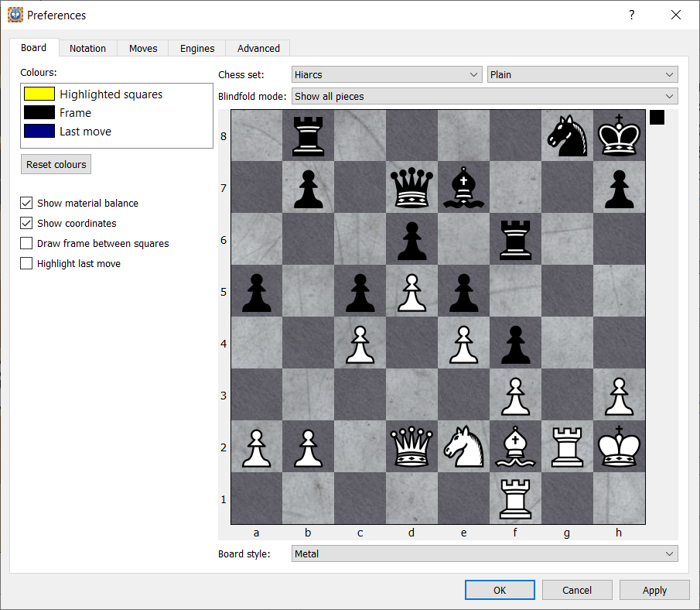The height and width of the screenshot is (610, 700).
Task: Open the Board style Metal dropdown
Action: pos(484,554)
